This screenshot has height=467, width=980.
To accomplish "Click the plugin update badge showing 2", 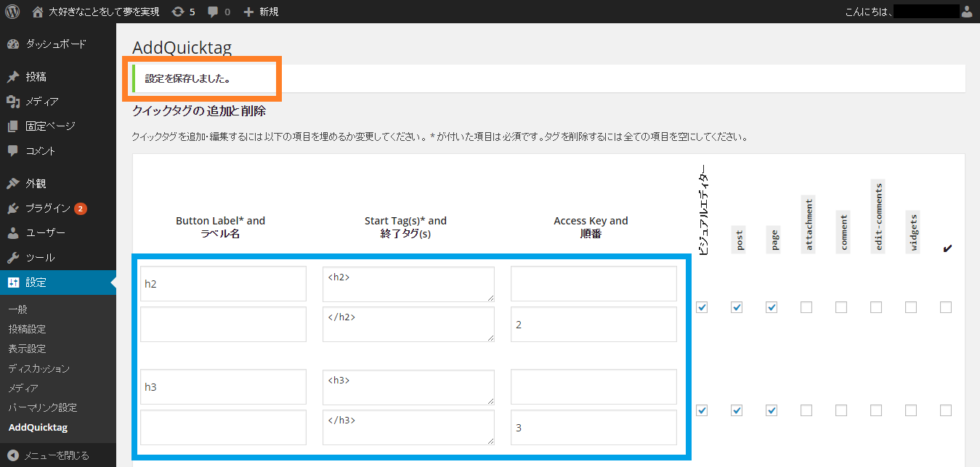I will [80, 208].
